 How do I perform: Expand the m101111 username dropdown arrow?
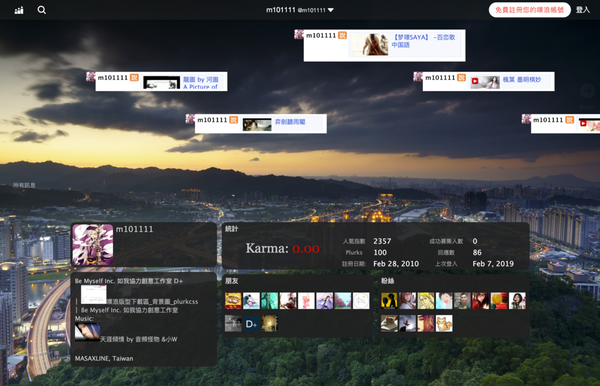[x=331, y=10]
